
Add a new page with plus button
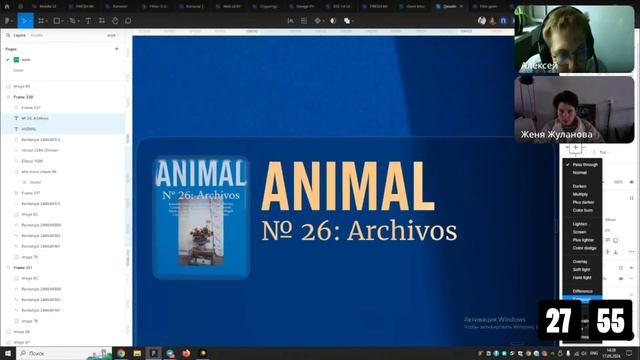click(x=117, y=49)
